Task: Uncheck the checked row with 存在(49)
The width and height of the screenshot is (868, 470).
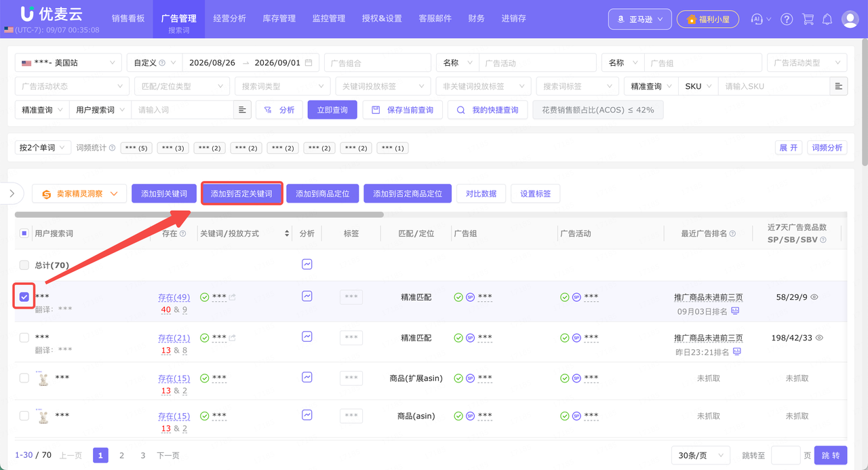Action: pos(24,297)
